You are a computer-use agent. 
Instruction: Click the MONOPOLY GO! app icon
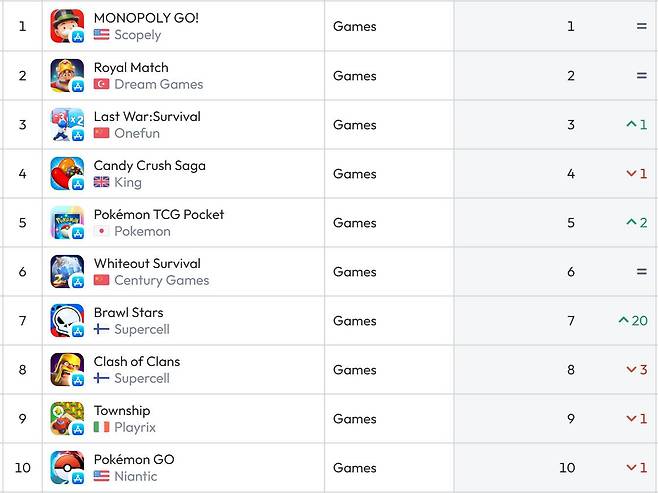[67, 26]
